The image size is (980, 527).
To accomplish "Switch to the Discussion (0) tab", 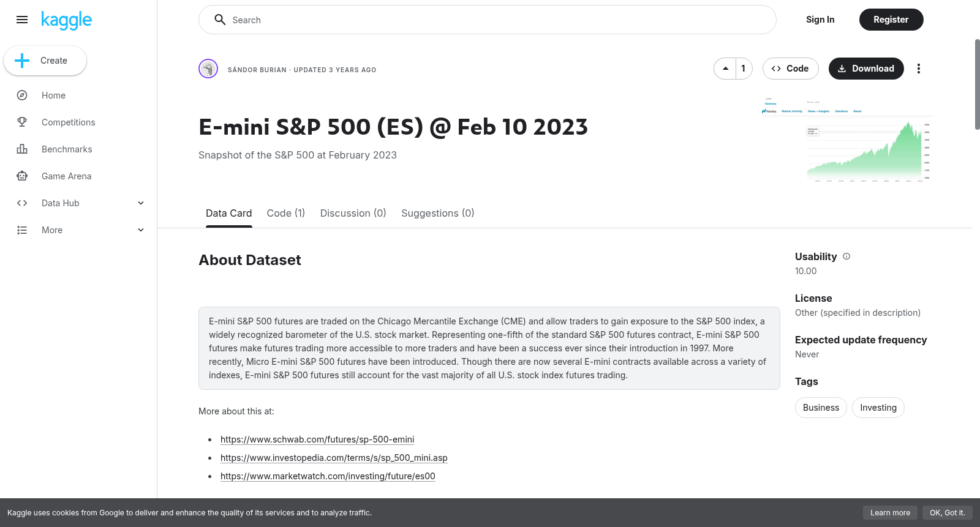I will click(353, 213).
